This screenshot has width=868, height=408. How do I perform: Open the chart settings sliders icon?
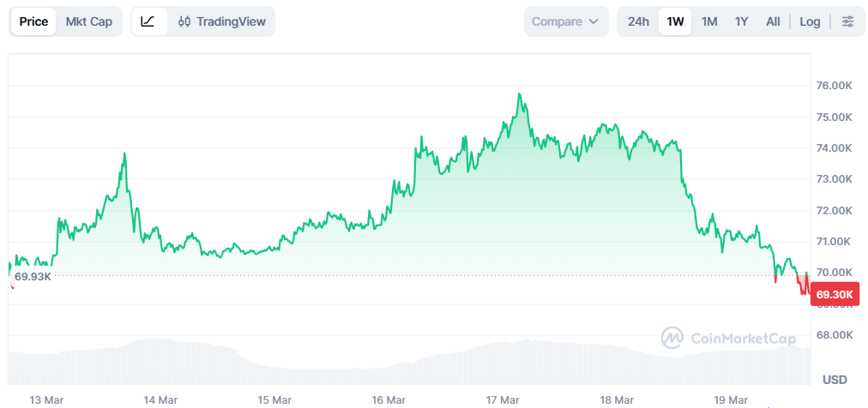[x=847, y=21]
